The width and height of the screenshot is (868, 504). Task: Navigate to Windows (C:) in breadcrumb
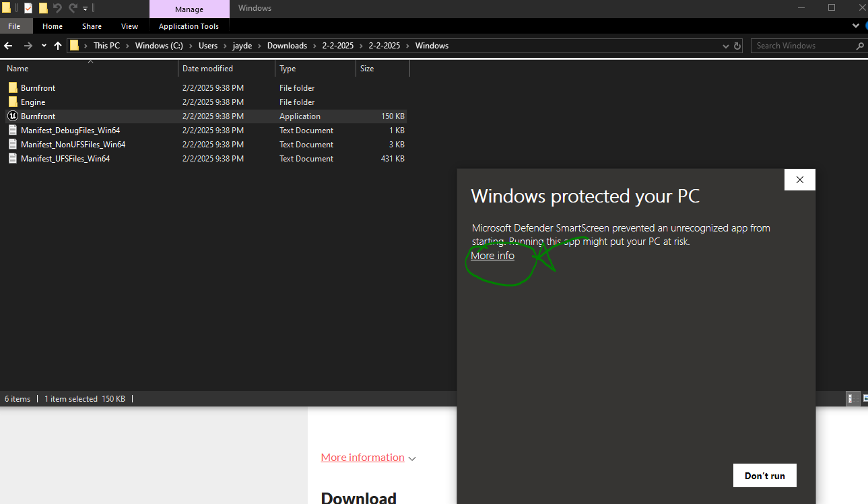[160, 46]
